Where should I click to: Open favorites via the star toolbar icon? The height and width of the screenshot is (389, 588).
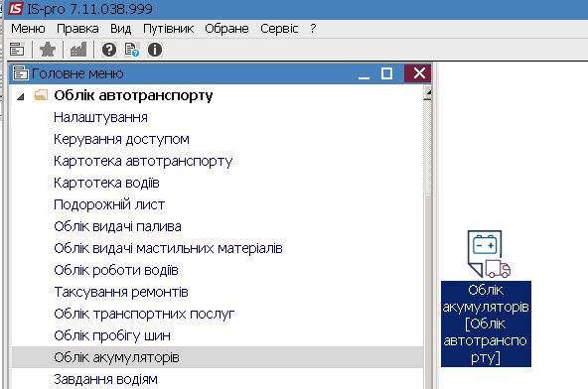point(48,50)
